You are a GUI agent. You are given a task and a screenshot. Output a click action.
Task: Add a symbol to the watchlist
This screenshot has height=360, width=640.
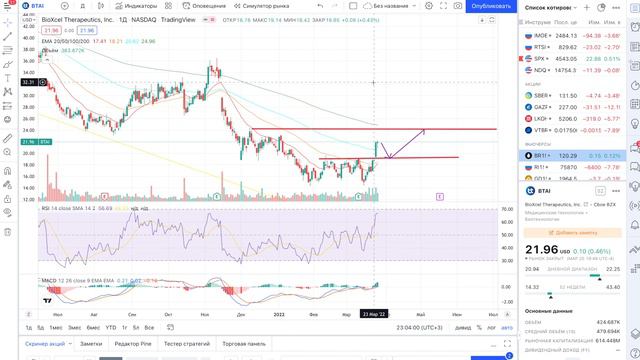coord(587,8)
